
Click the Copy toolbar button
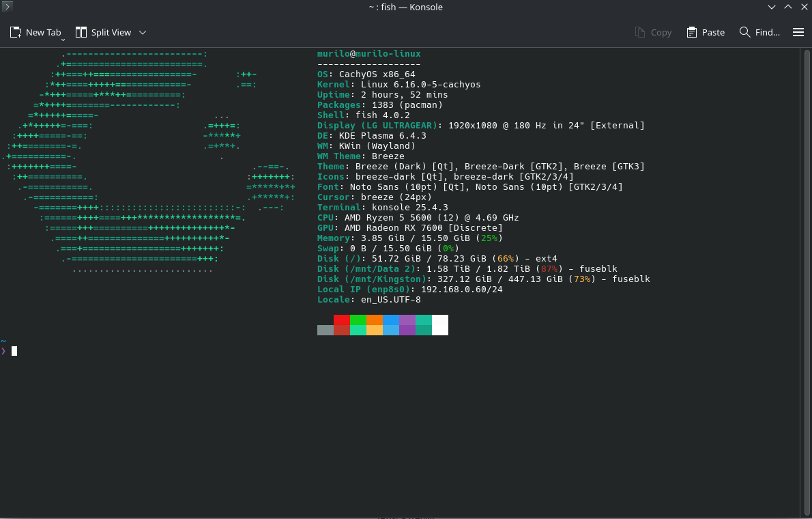[x=653, y=32]
